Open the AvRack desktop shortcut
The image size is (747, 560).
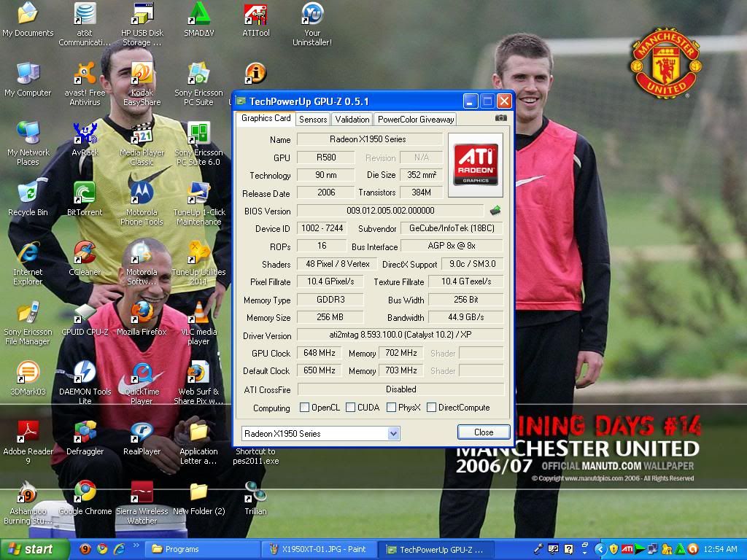point(85,139)
